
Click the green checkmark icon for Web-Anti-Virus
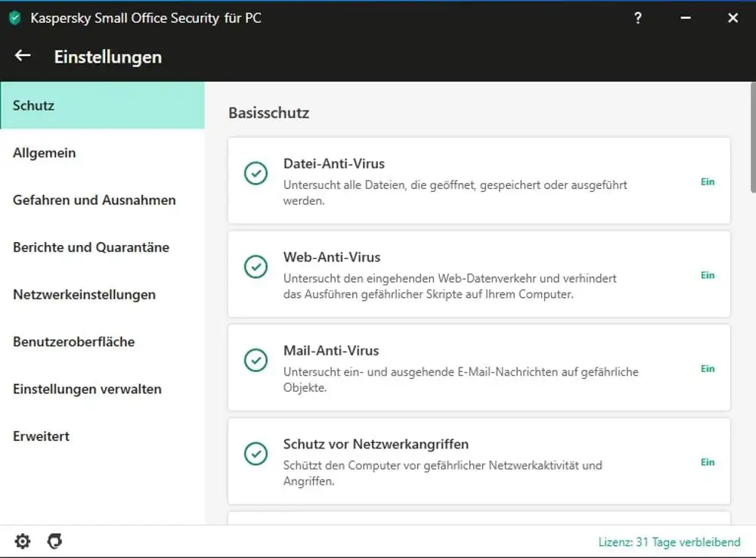(256, 266)
